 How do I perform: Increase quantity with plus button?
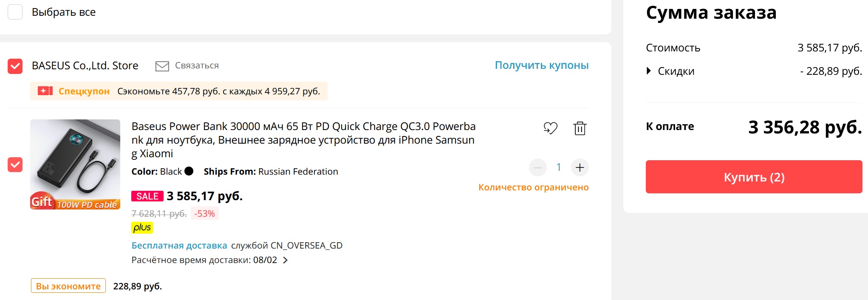pyautogui.click(x=580, y=167)
